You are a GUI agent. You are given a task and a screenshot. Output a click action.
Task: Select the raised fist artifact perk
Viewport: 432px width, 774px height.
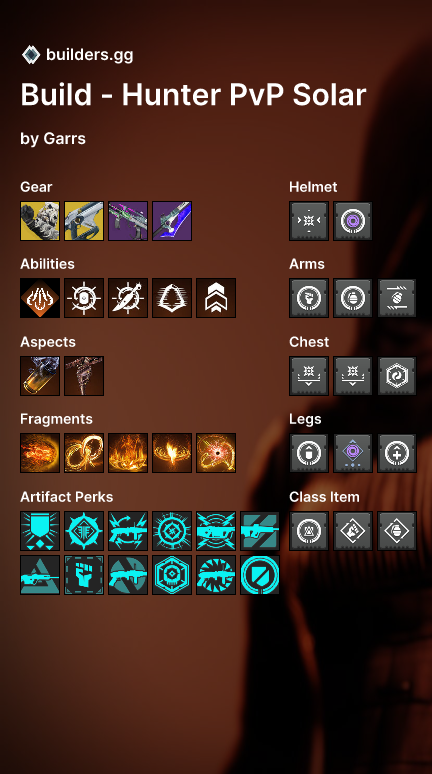[84, 575]
